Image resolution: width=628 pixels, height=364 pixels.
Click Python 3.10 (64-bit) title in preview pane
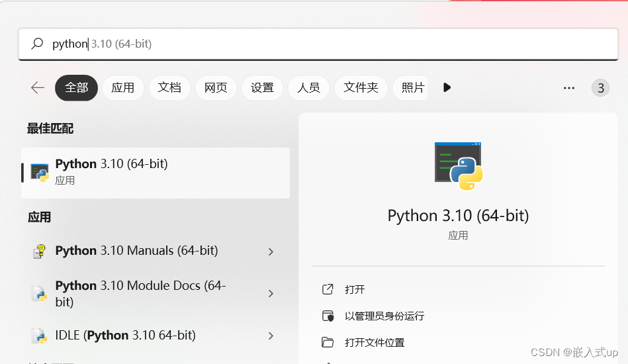[458, 216]
